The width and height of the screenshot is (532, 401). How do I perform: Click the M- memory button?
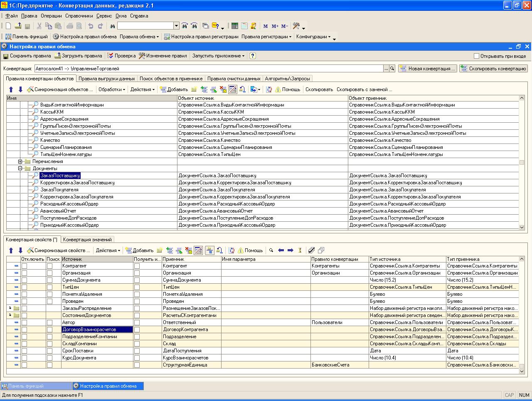(x=284, y=26)
